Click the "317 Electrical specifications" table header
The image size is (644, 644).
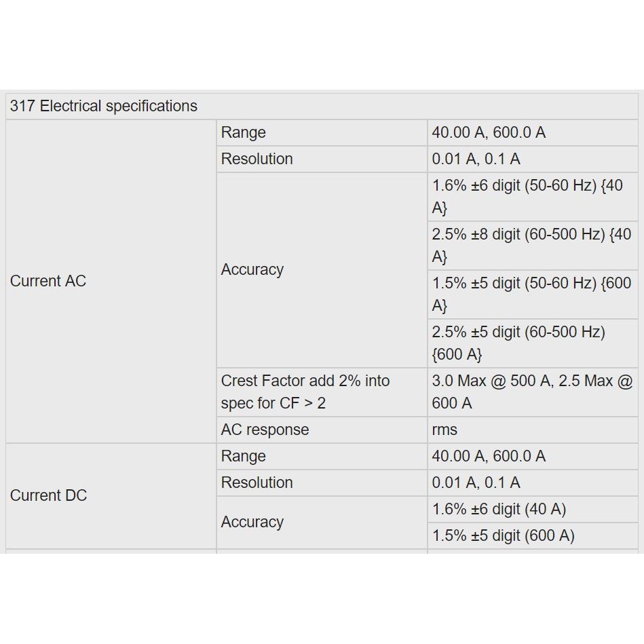104,107
